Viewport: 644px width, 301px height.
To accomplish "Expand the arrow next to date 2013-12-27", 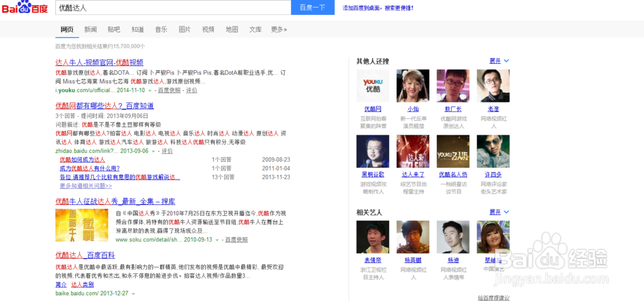I will pyautogui.click(x=133, y=294).
